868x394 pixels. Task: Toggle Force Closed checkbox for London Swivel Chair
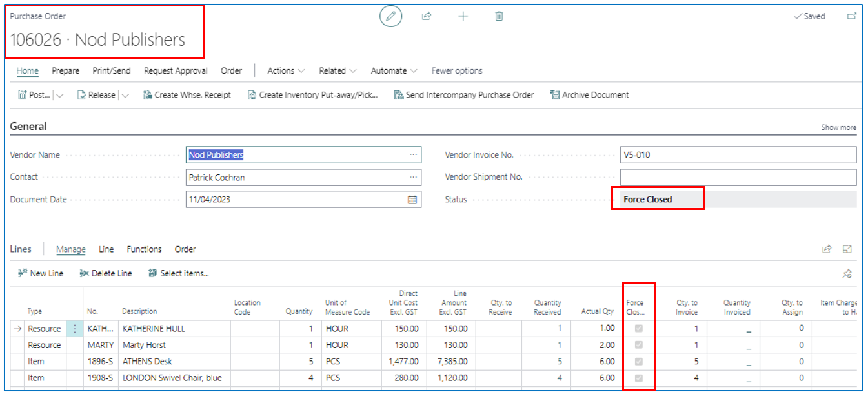coord(639,378)
